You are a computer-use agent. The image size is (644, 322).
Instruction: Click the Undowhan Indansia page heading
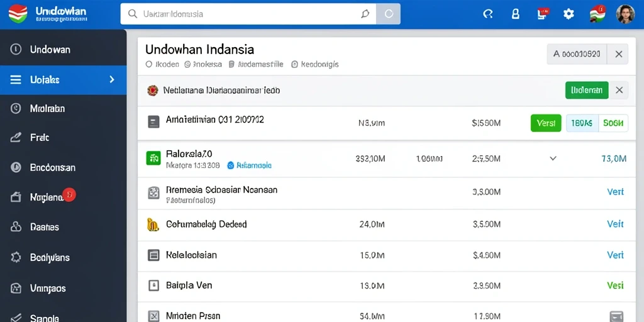coord(199,50)
